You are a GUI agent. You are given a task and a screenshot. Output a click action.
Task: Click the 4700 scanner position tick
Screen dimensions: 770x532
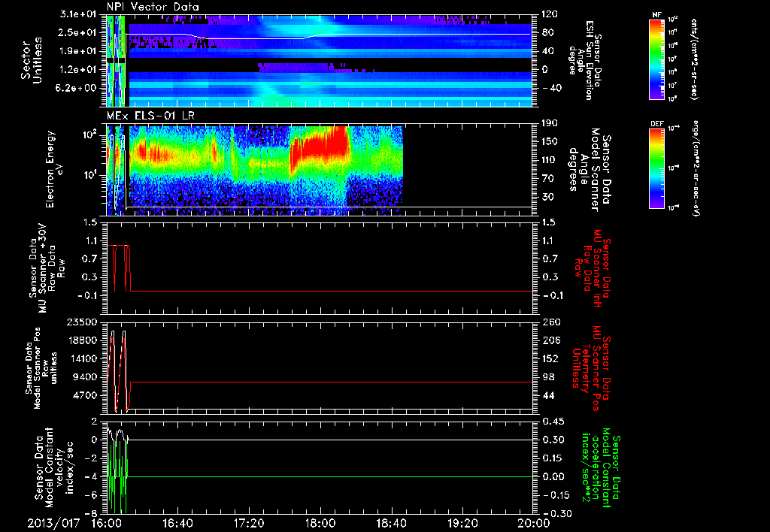(x=86, y=395)
